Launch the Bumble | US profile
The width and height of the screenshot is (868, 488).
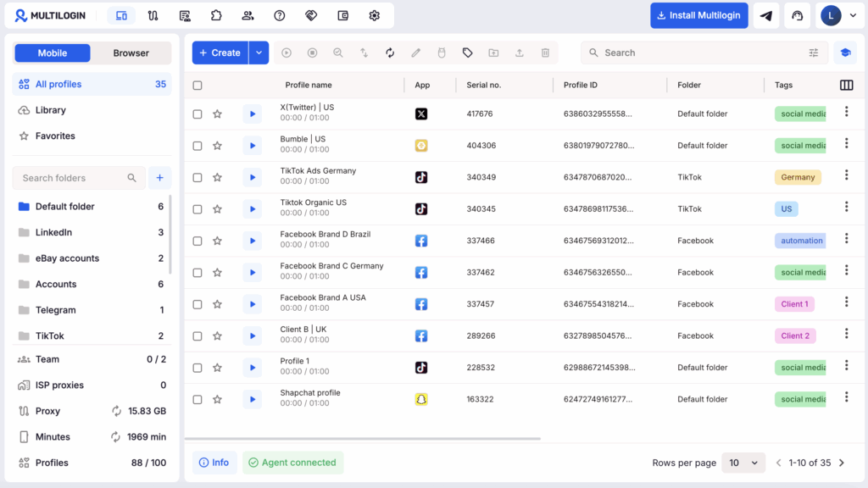point(253,146)
